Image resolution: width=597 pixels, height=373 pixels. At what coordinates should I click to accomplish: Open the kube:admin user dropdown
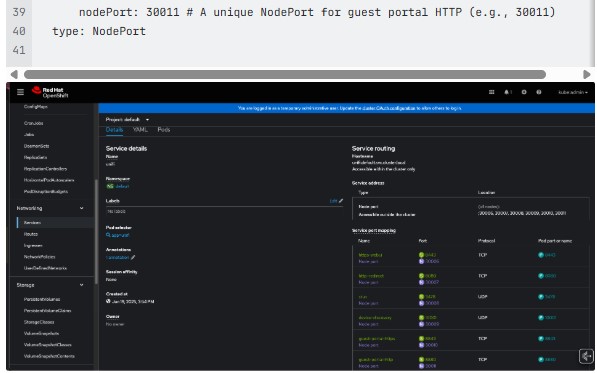[x=573, y=92]
